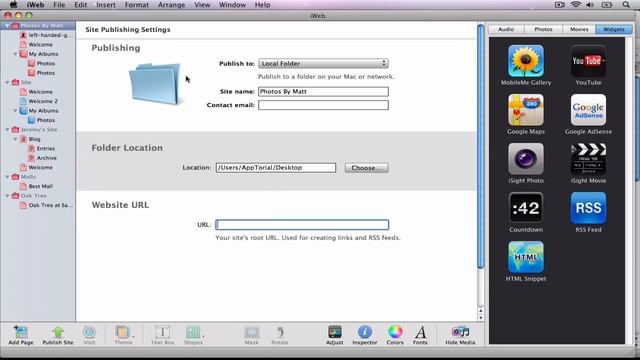Switch to the Widgets media tab
The width and height of the screenshot is (640, 360).
[x=613, y=29]
